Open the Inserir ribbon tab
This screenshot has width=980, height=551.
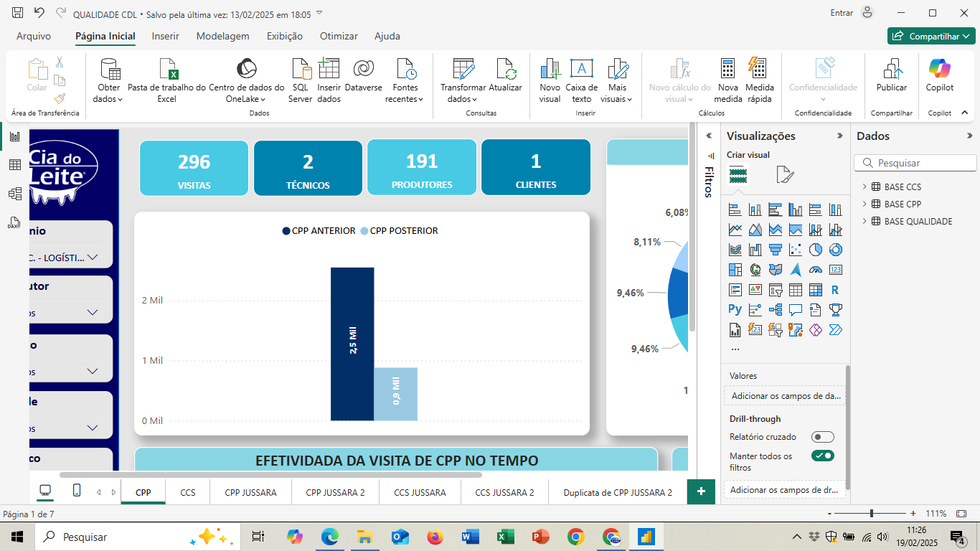(166, 36)
